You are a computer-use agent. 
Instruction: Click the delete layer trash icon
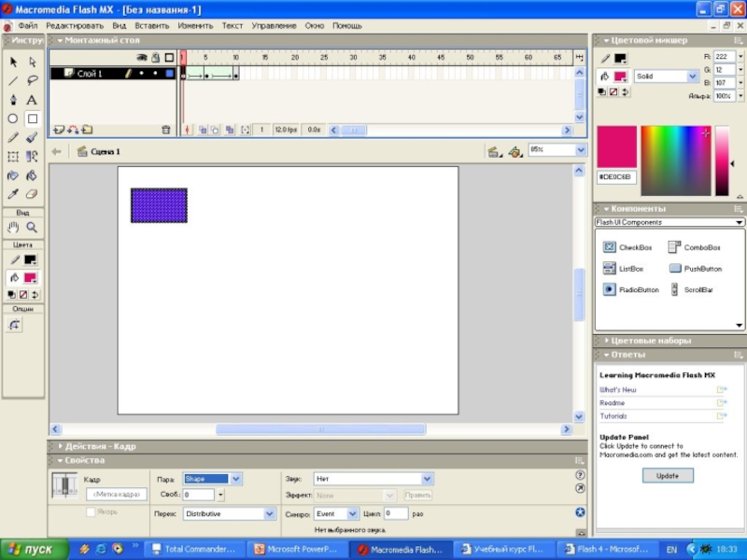click(x=166, y=130)
